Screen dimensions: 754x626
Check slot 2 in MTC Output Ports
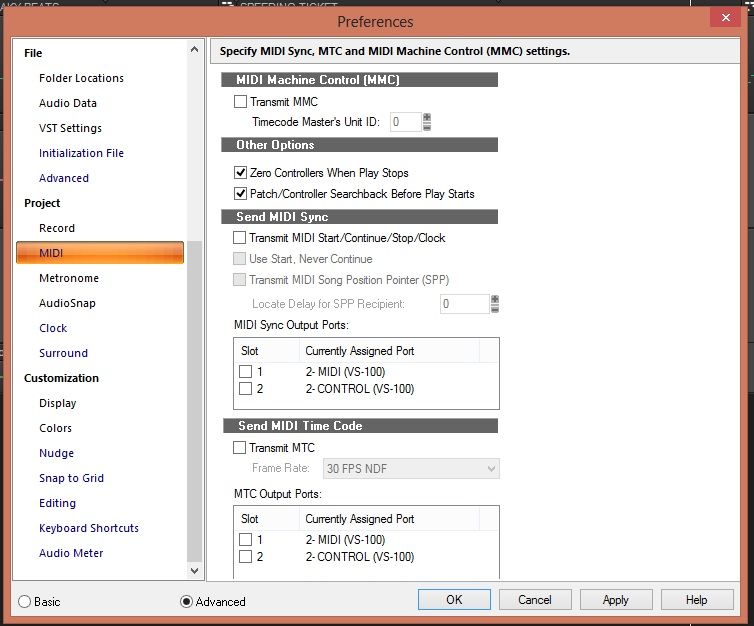coord(246,557)
